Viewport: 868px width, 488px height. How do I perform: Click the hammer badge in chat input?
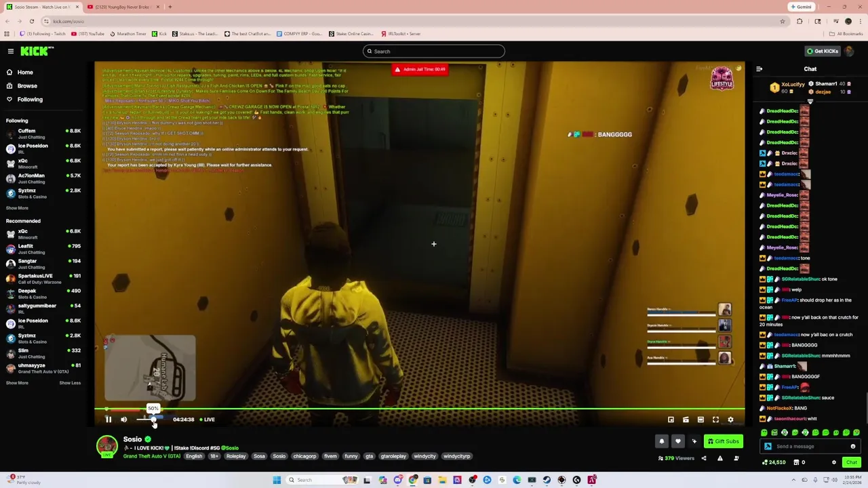[x=768, y=447]
